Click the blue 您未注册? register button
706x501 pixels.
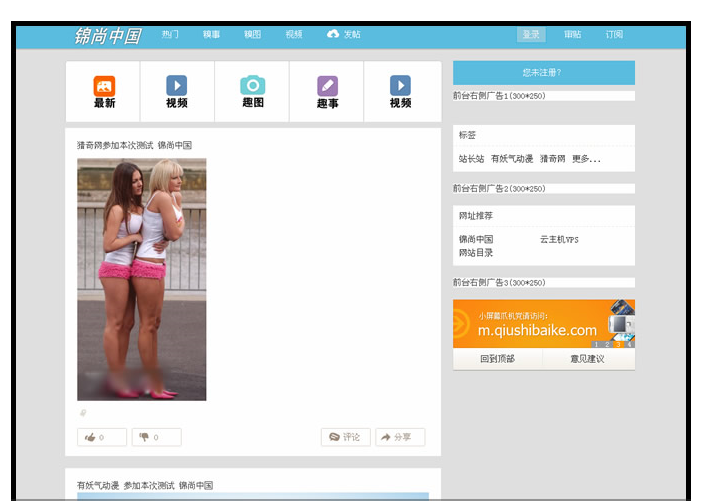543,72
